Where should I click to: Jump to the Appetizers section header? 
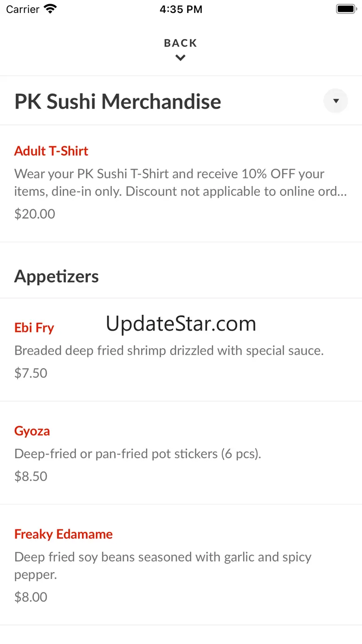(57, 276)
